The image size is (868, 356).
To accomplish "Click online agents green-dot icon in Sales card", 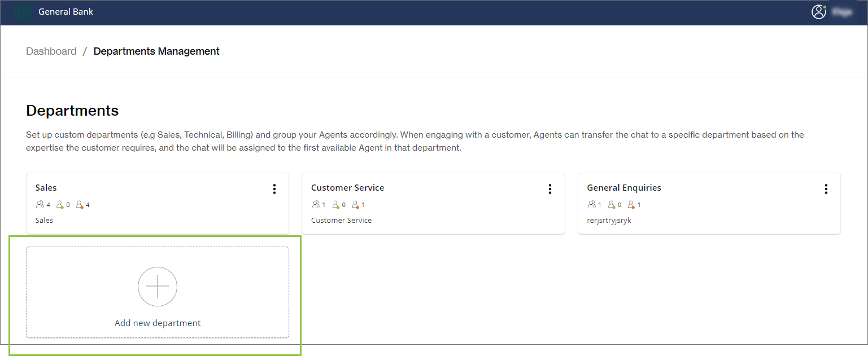I will 60,205.
